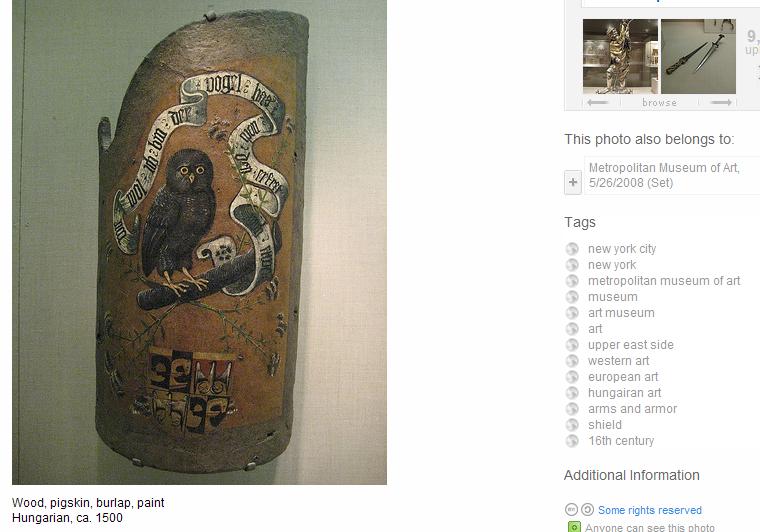Click the green privacy icon beside 'Anyone can see'
Viewport: 760px width, 532px height.
coord(574,527)
